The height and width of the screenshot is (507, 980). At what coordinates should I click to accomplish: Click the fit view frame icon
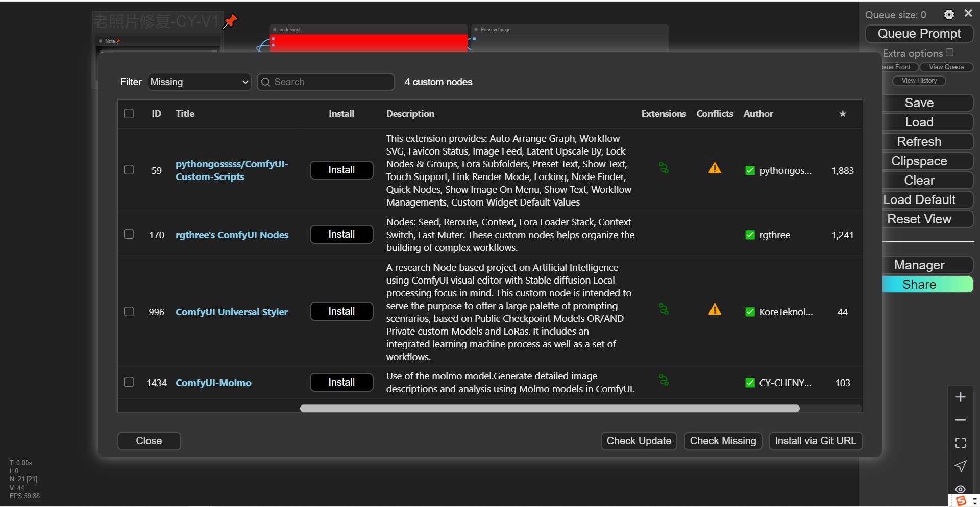coord(961,443)
